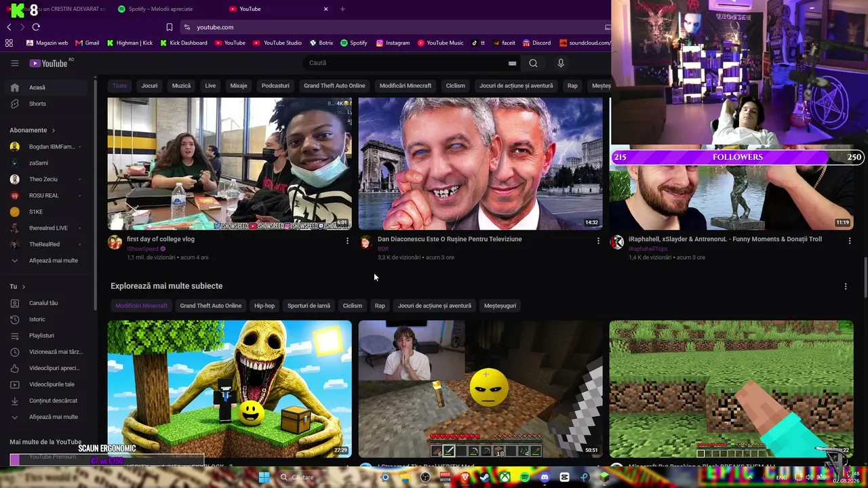The height and width of the screenshot is (488, 868).
Task: Open the Gmail bookmark
Action: click(x=87, y=43)
